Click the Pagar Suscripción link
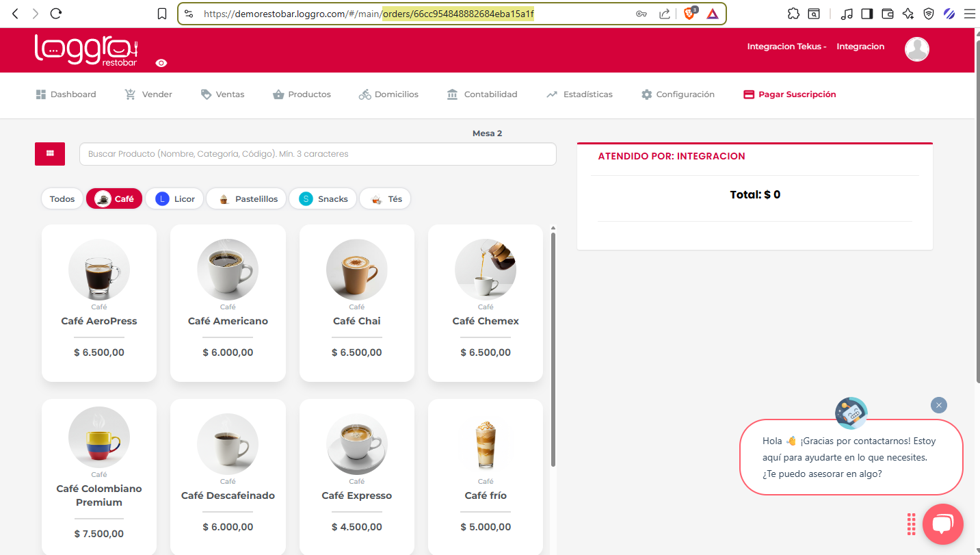Screen dimensions: 980x555 coord(790,94)
